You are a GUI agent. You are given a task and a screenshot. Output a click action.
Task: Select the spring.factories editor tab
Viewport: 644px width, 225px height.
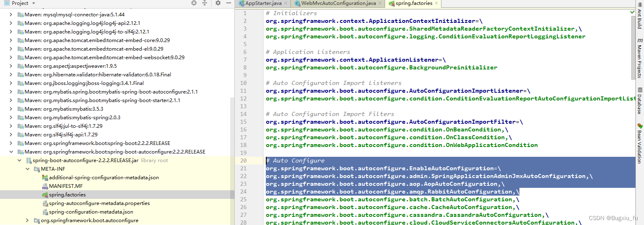coord(414,3)
